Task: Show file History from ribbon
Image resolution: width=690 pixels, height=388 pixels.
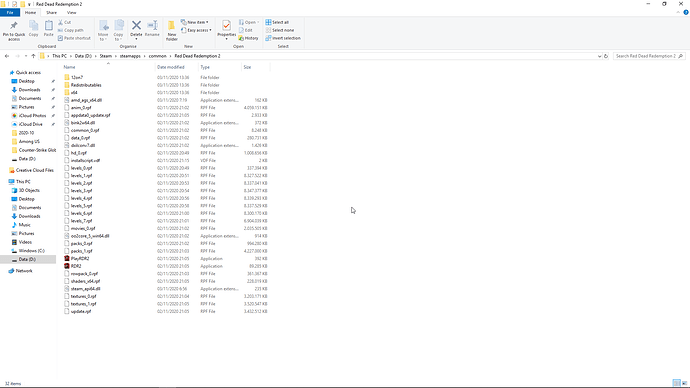Action: click(249, 38)
